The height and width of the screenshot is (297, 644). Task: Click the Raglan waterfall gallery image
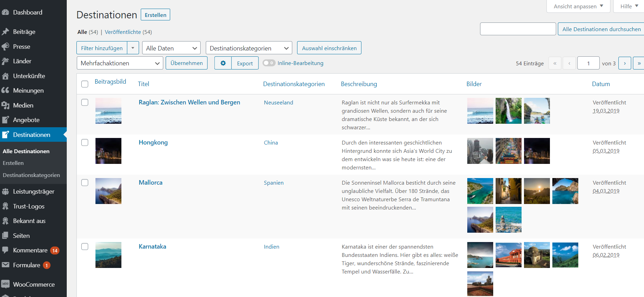click(508, 111)
